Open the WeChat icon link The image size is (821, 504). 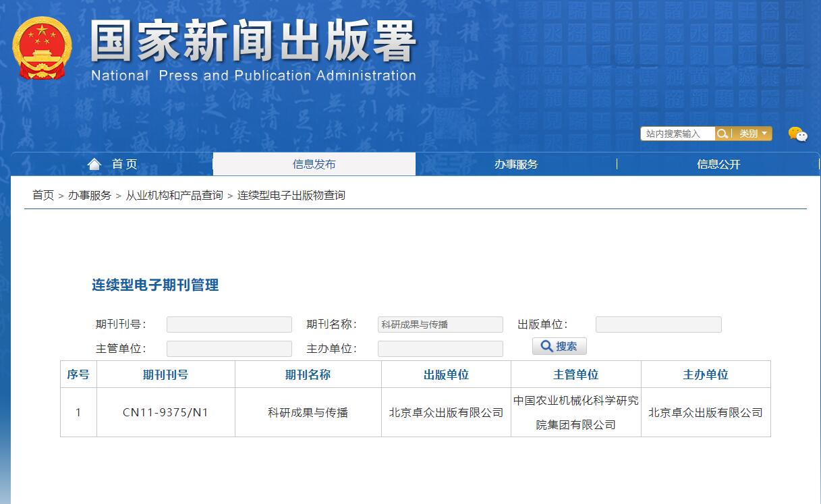click(797, 134)
